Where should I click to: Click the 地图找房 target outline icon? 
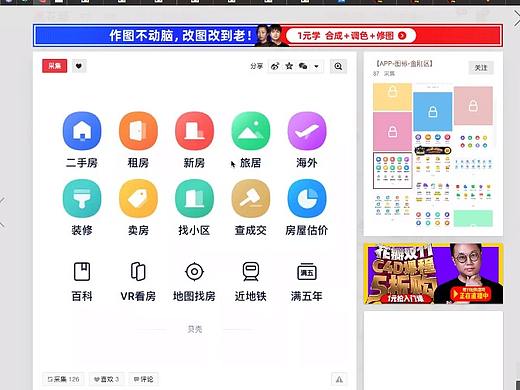point(194,271)
